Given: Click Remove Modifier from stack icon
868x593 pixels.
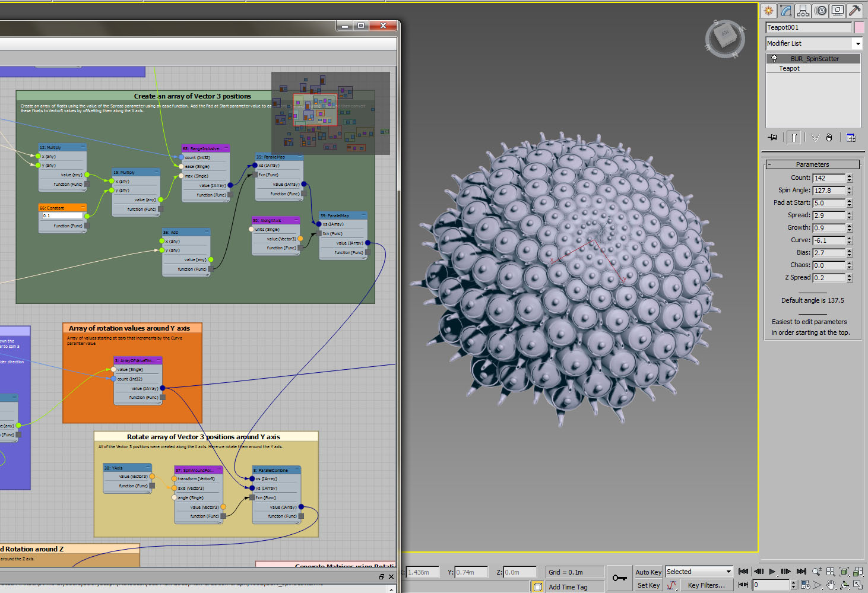Looking at the screenshot, I should tap(829, 138).
